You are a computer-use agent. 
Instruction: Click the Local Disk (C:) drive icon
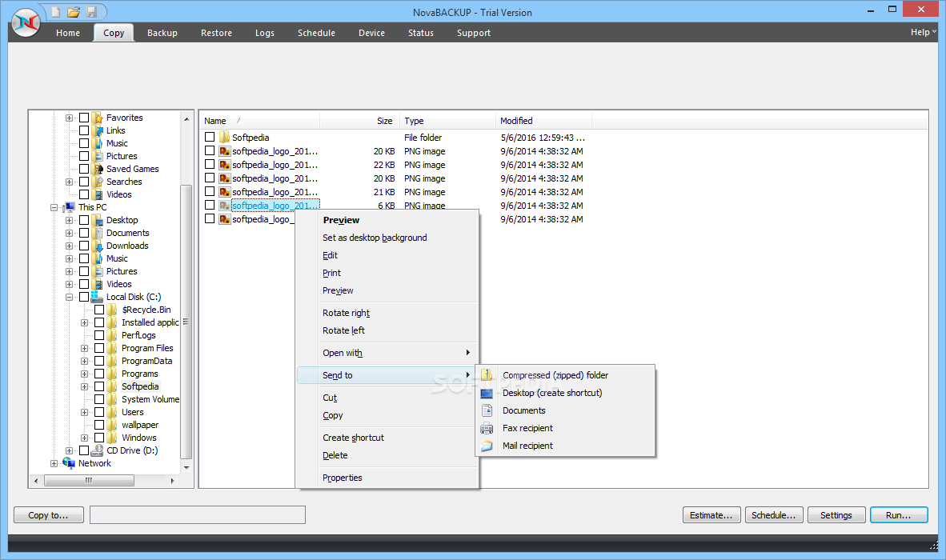pyautogui.click(x=97, y=297)
